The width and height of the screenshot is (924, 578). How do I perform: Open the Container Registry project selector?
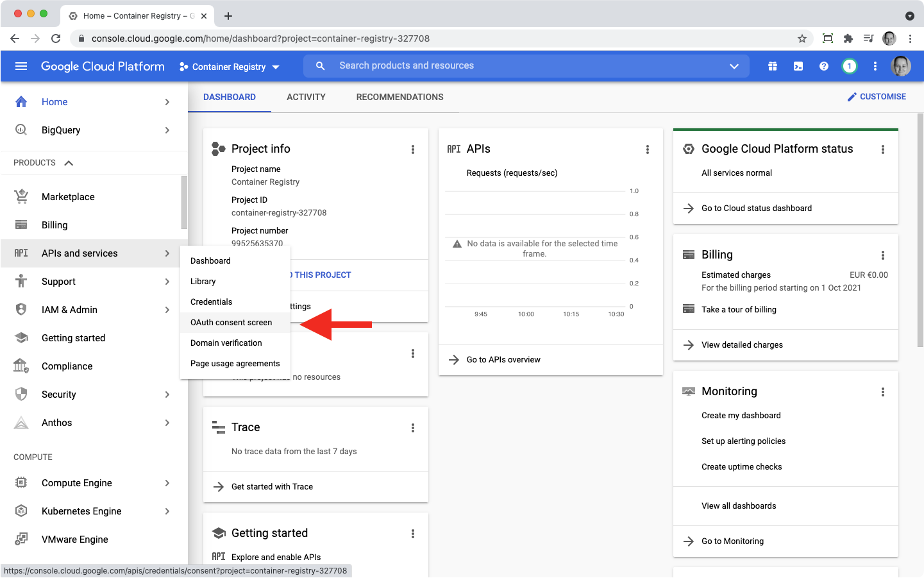230,67
